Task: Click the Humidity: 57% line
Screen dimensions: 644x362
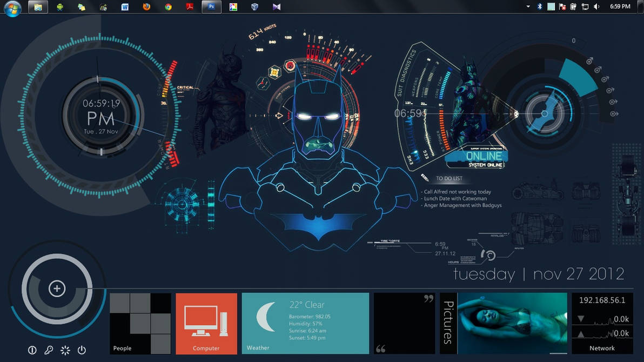Action: (x=306, y=324)
